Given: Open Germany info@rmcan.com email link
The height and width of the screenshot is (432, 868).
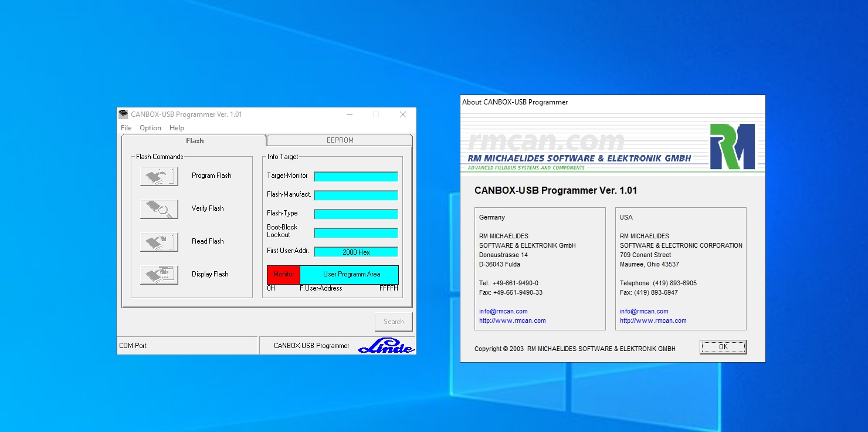Looking at the screenshot, I should click(x=503, y=311).
